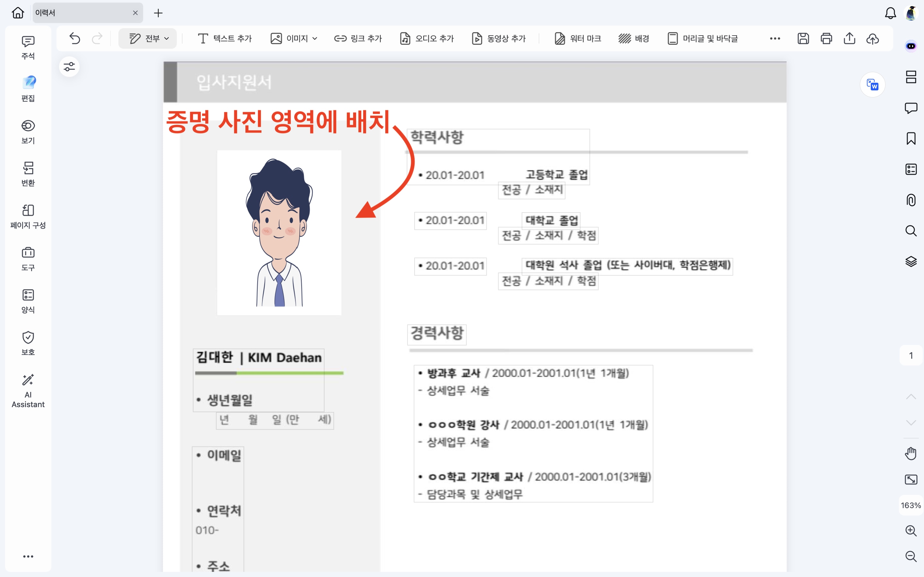Open the 페이지 구성 sidebar tab
924x577 pixels.
pyautogui.click(x=28, y=216)
